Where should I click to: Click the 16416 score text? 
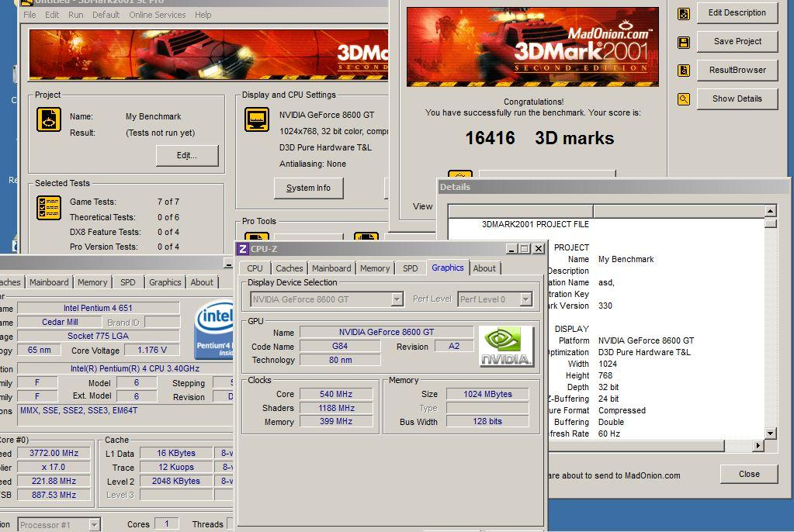(490, 138)
